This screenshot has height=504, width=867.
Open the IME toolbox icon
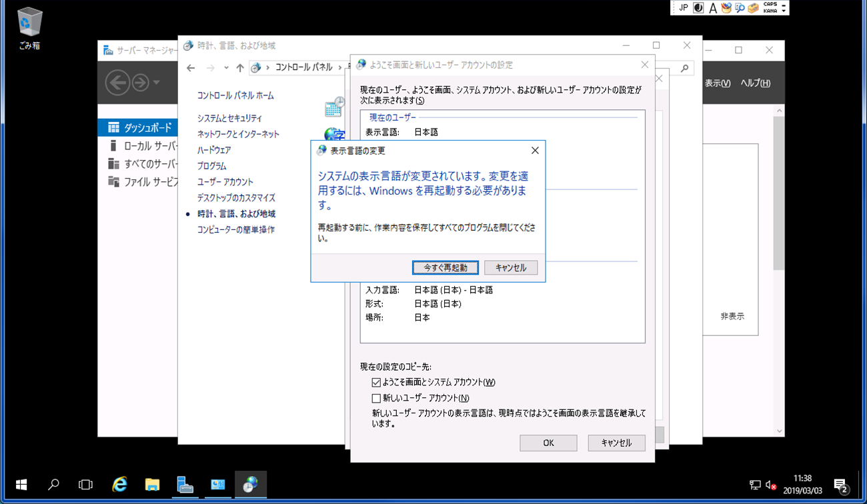752,7
